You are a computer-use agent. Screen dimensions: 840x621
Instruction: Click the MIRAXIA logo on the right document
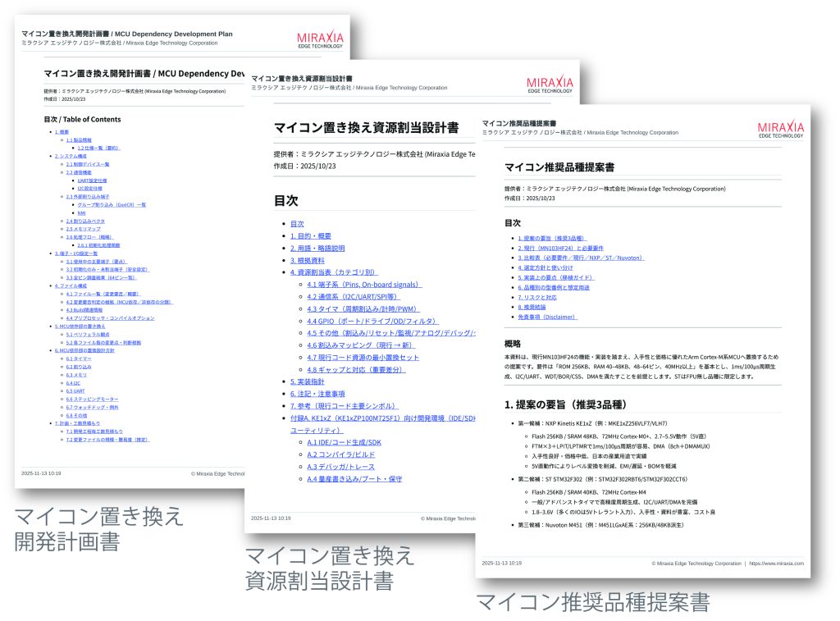[780, 130]
